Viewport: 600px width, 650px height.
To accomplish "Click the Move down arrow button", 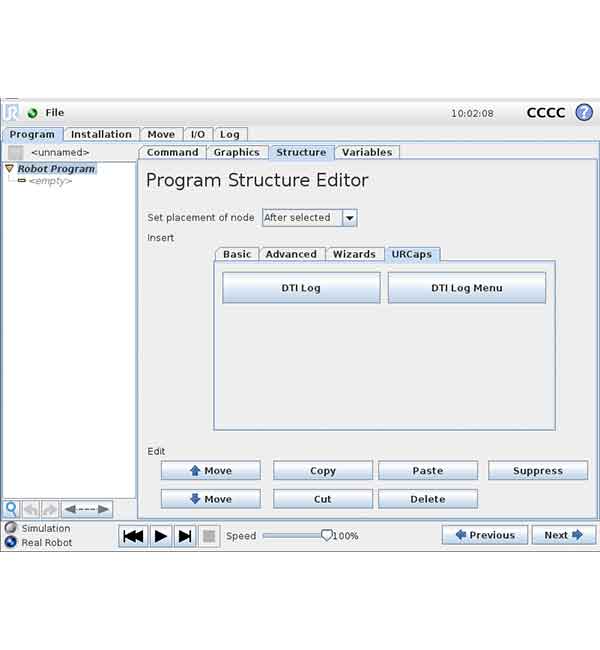I will click(x=211, y=499).
